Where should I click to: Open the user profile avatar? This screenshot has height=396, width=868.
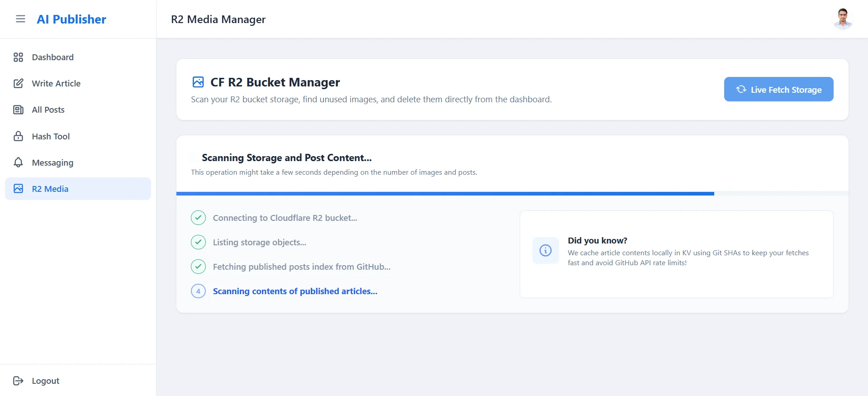[x=842, y=19]
